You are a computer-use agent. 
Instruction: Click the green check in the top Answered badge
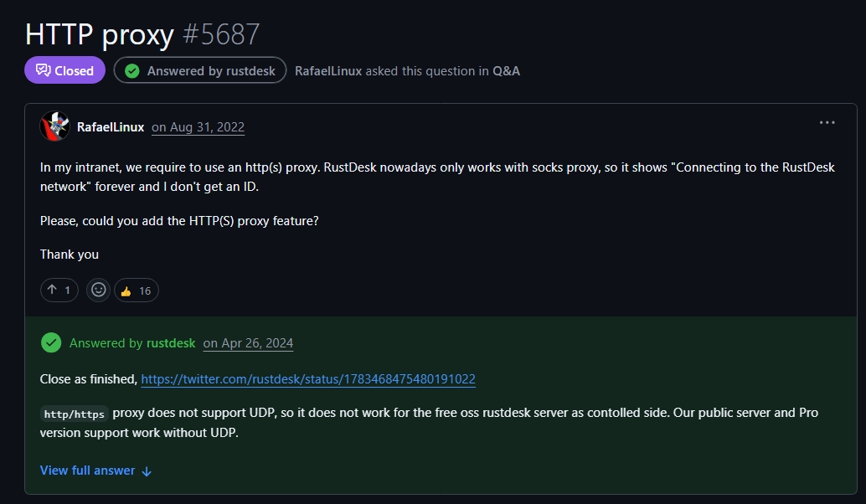point(131,71)
